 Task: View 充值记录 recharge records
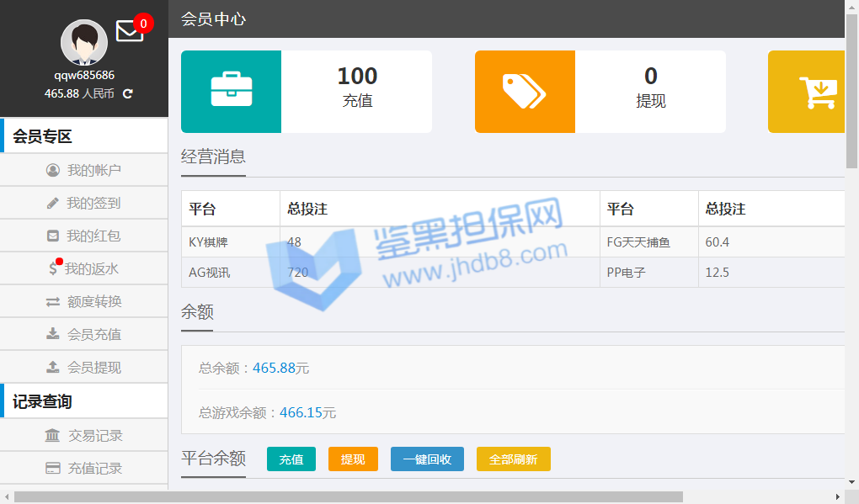[x=84, y=468]
